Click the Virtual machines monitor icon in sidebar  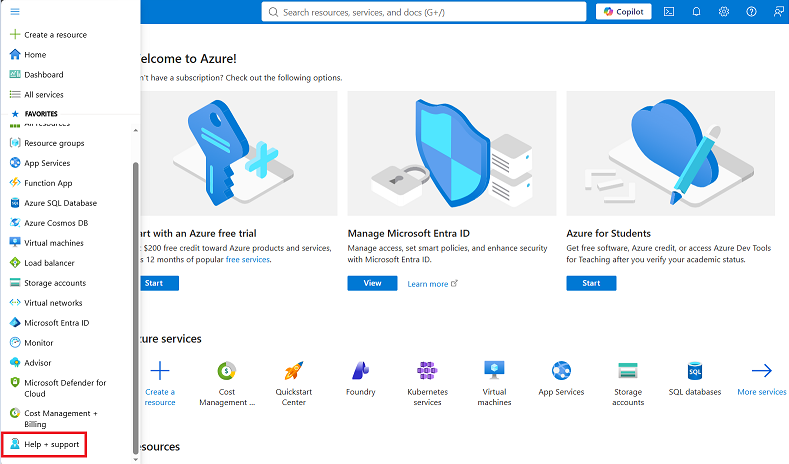pyautogui.click(x=15, y=243)
